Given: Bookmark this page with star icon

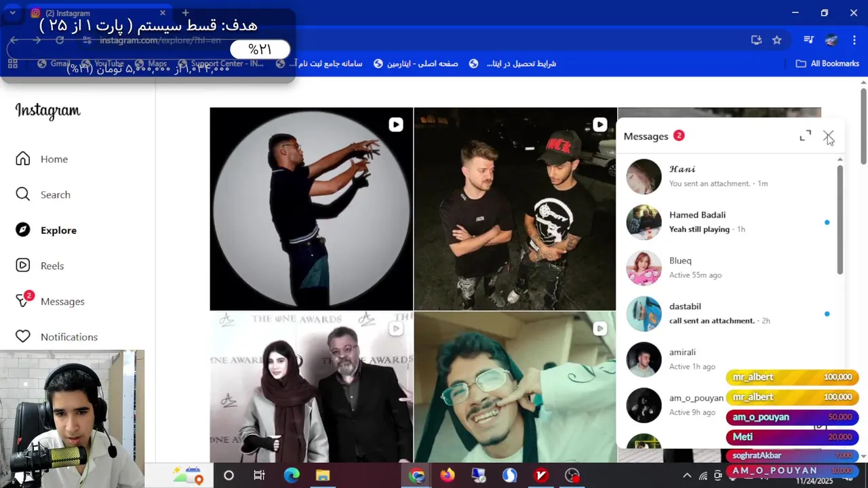Looking at the screenshot, I should pyautogui.click(x=777, y=40).
